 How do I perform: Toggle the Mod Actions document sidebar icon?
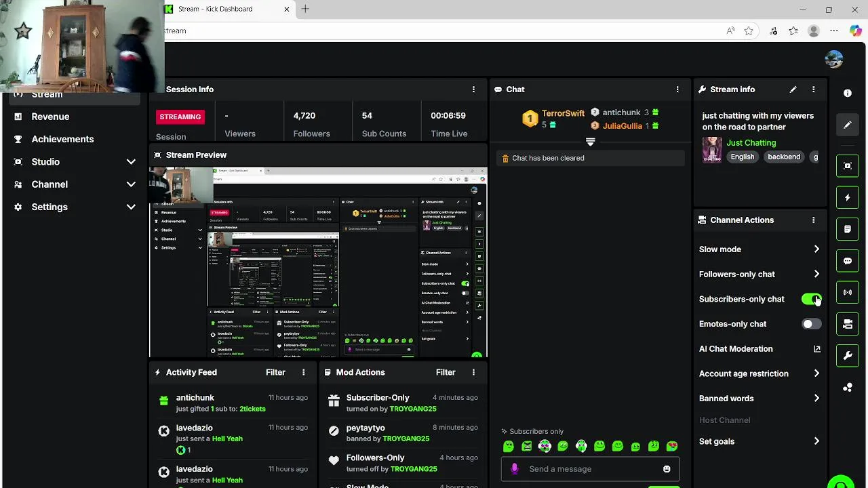tap(848, 230)
